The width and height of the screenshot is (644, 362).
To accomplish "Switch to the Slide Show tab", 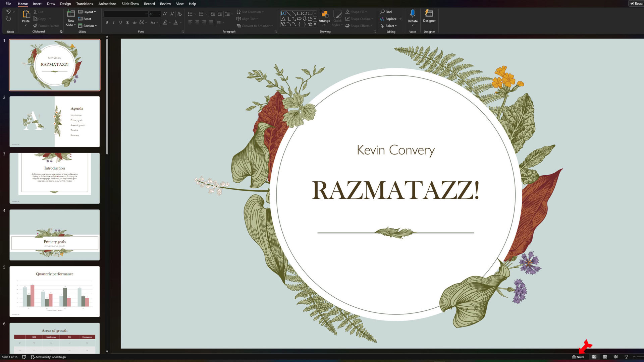I will coord(130,4).
